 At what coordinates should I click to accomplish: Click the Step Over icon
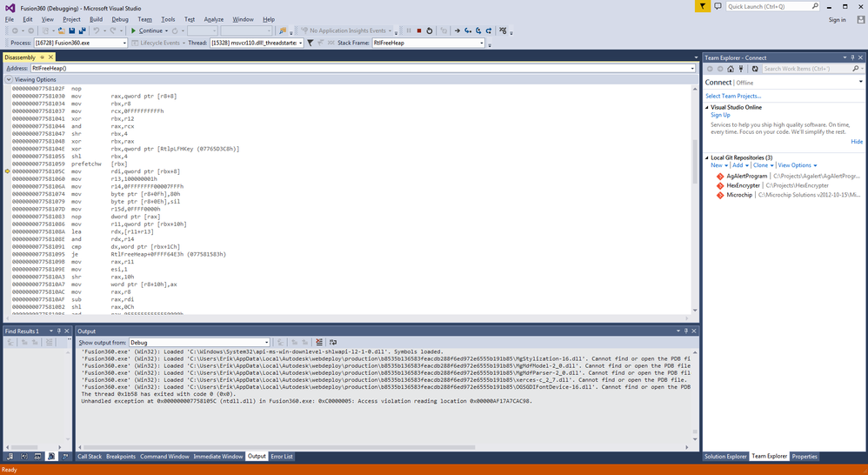[x=478, y=31]
